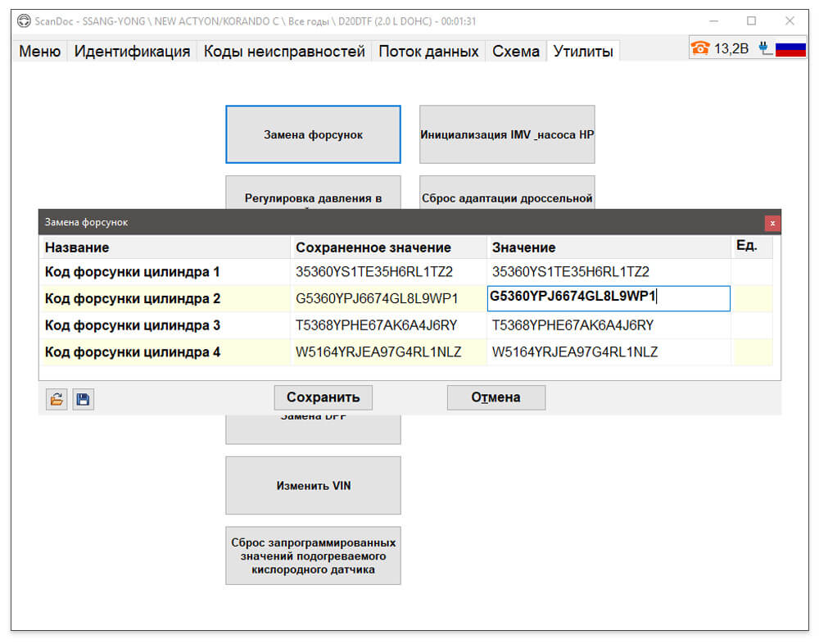Image resolution: width=819 pixels, height=644 pixels.
Task: Click saved value T5368YPHE67AK6A4J6RY
Action: pos(376,325)
